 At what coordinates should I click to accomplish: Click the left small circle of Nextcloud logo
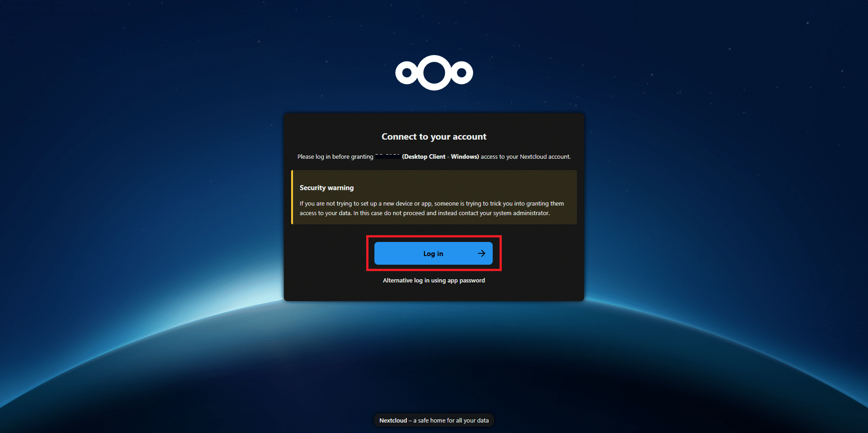407,73
